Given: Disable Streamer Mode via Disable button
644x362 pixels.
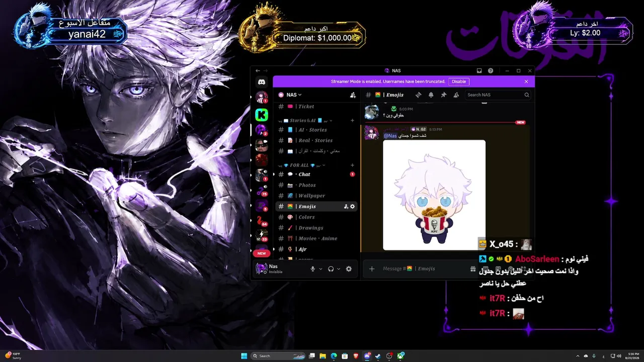Looking at the screenshot, I should pyautogui.click(x=459, y=81).
